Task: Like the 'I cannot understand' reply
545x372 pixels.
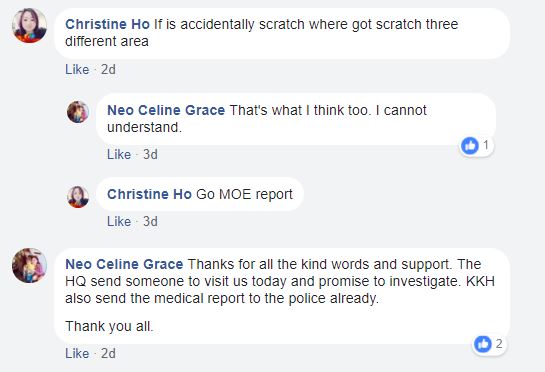Action: (x=119, y=154)
